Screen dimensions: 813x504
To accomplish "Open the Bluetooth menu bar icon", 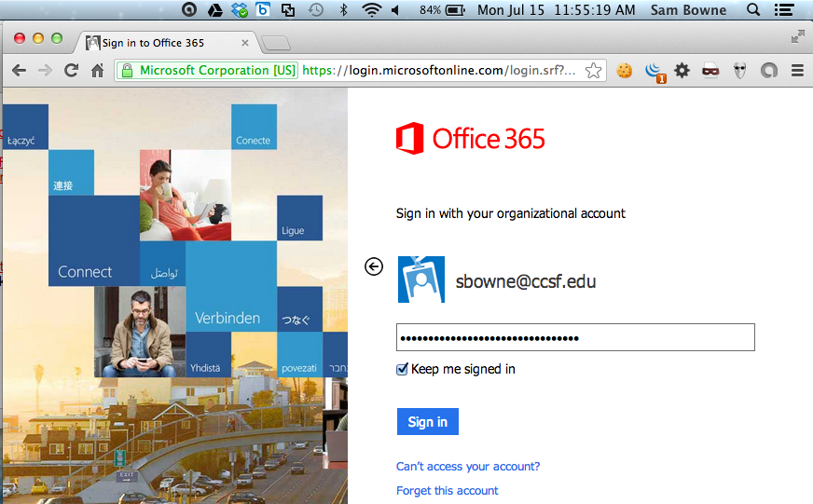I will click(343, 10).
